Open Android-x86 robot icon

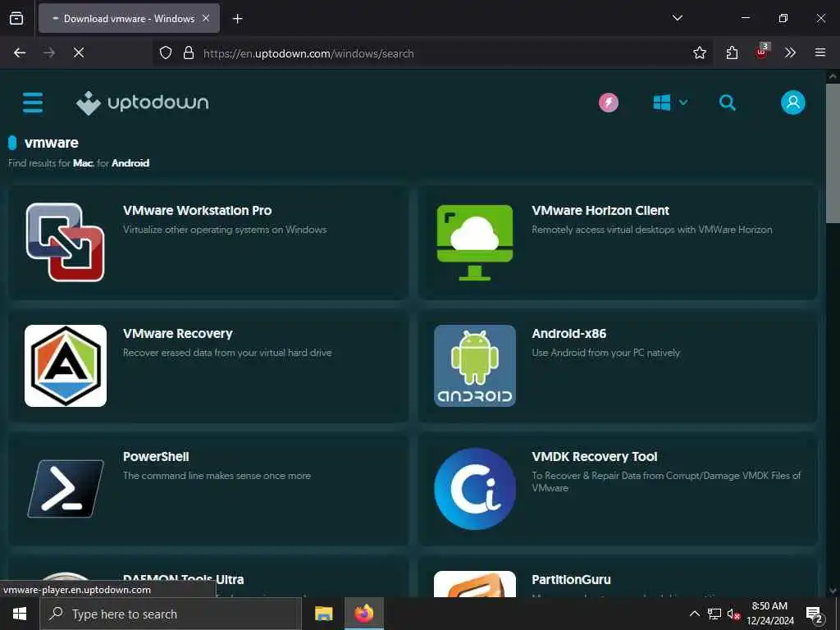475,365
